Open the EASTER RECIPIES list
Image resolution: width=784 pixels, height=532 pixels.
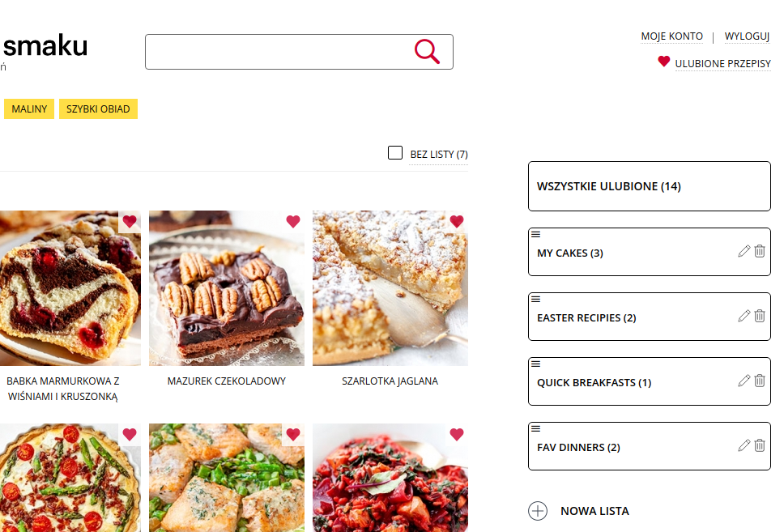click(x=649, y=317)
